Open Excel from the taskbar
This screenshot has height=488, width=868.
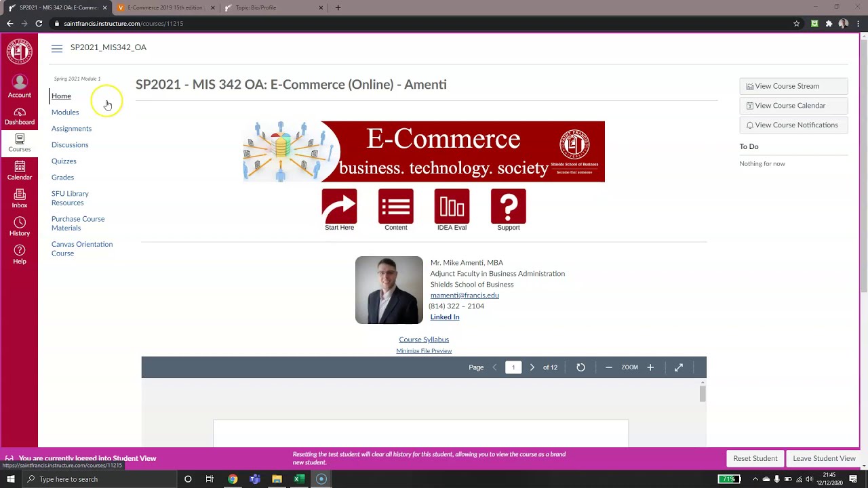298,479
